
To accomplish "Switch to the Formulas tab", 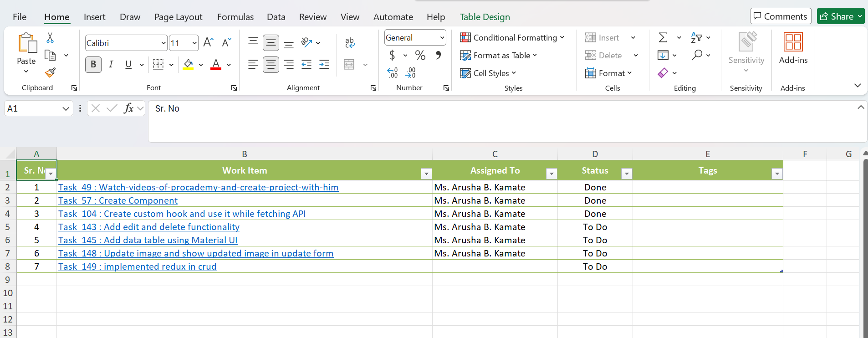I will [235, 17].
